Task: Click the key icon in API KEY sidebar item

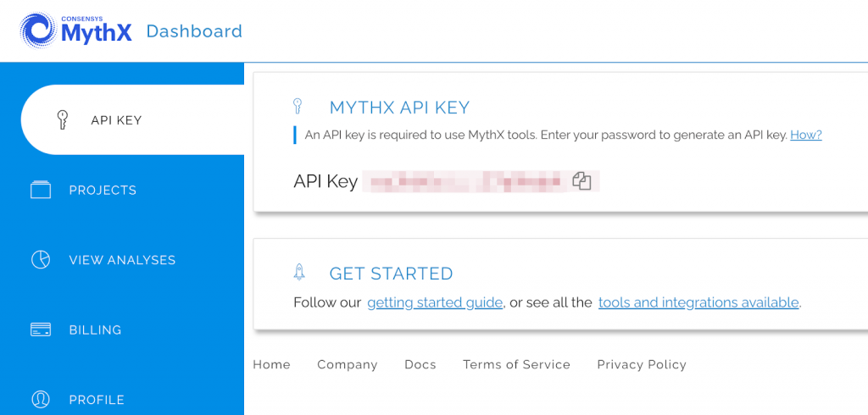Action: tap(63, 119)
